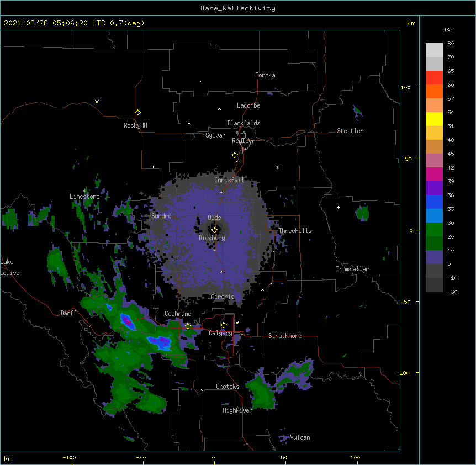The height and width of the screenshot is (465, 476).
Task: Click the Stettler label
Action: click(x=350, y=131)
